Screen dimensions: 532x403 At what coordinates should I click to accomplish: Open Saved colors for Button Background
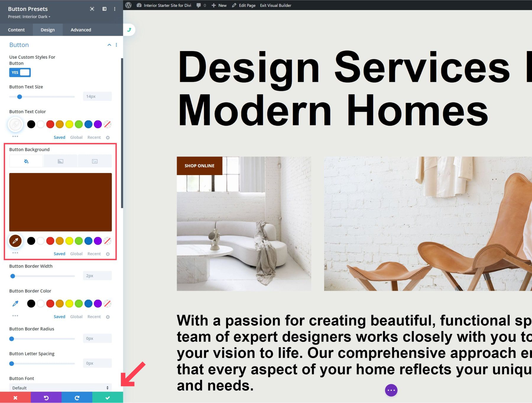[x=59, y=254]
